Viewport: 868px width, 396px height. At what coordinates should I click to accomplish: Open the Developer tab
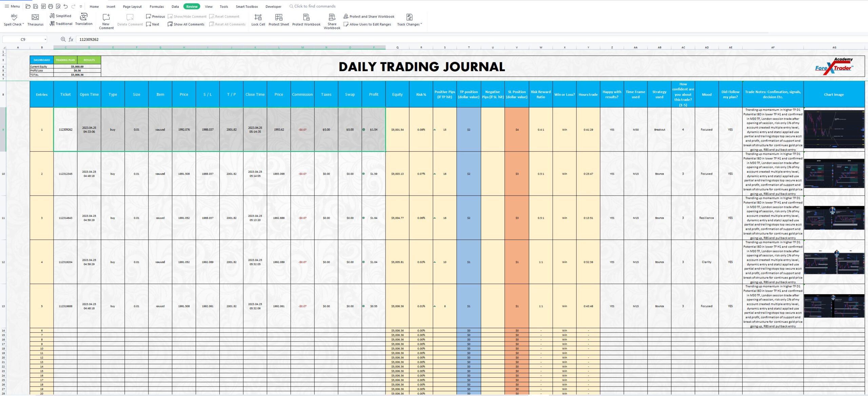[273, 6]
